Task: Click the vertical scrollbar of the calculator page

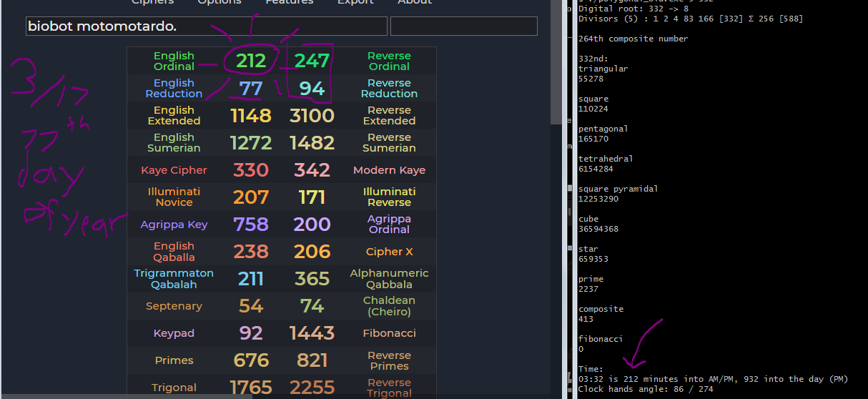Action: [556, 62]
